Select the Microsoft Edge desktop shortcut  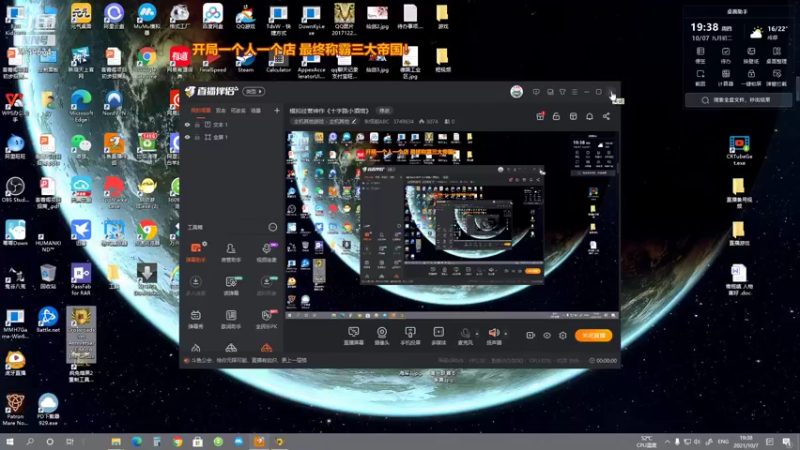click(81, 106)
